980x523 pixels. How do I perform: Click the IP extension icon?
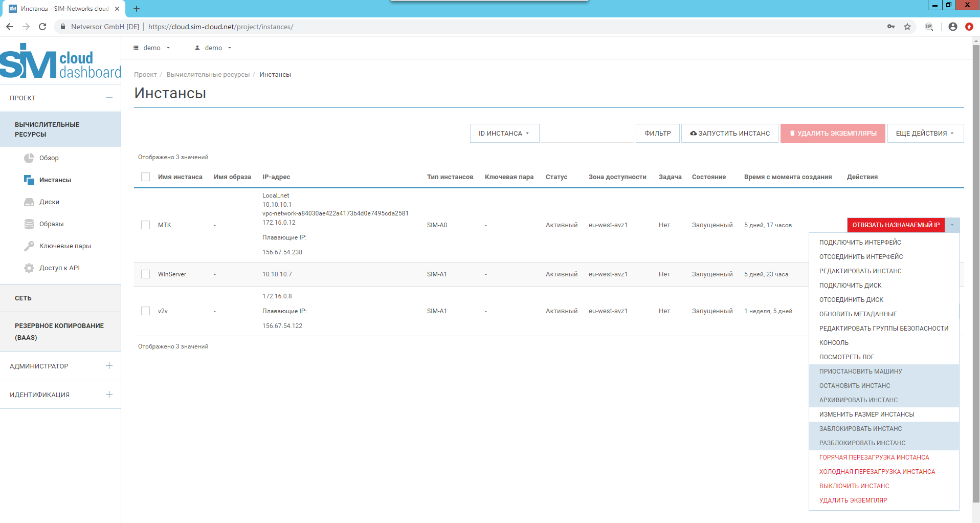[929, 27]
